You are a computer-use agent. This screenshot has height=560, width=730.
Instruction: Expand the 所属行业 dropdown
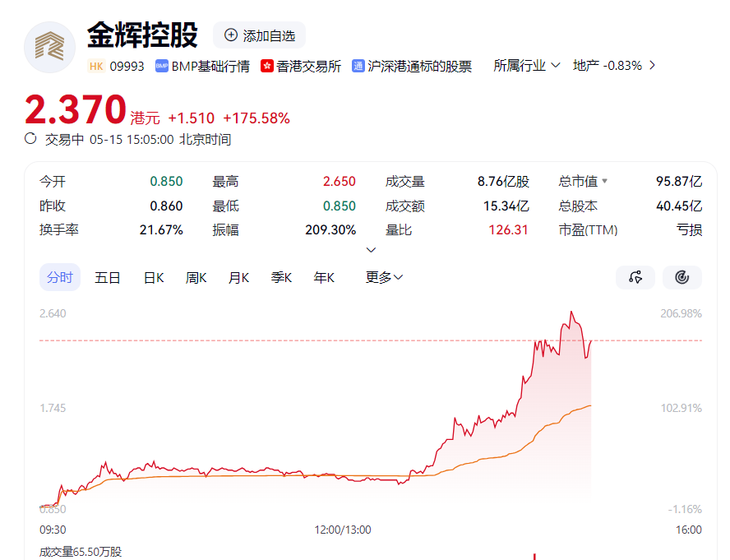coord(527,66)
